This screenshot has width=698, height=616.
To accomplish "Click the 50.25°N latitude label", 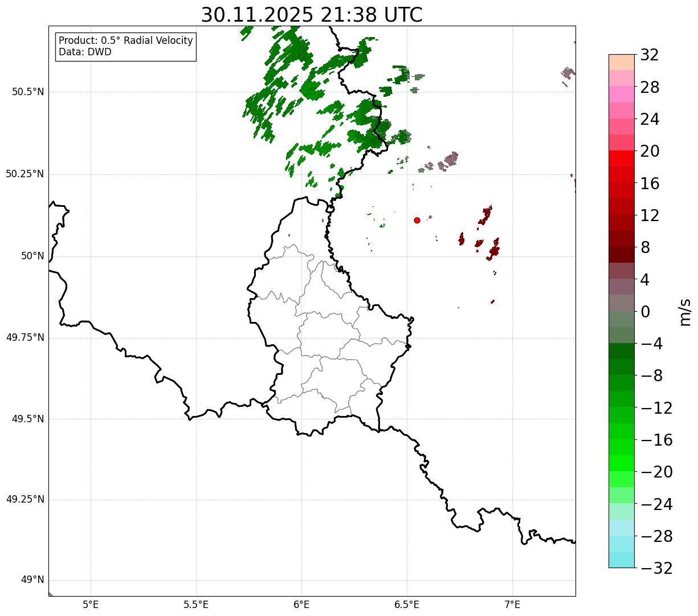I will click(x=25, y=174).
